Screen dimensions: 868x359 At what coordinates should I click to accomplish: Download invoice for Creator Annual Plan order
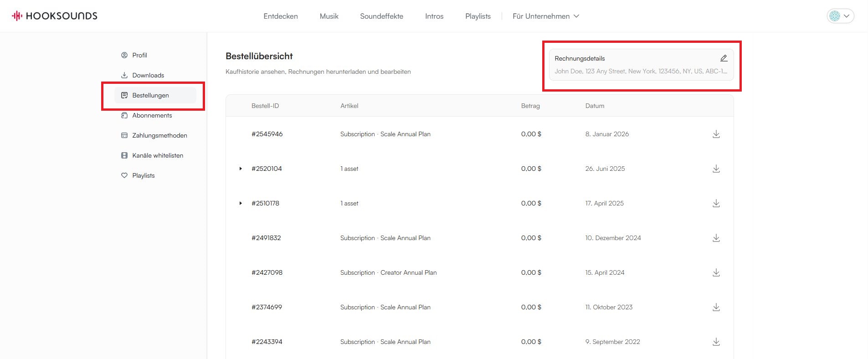(x=716, y=272)
